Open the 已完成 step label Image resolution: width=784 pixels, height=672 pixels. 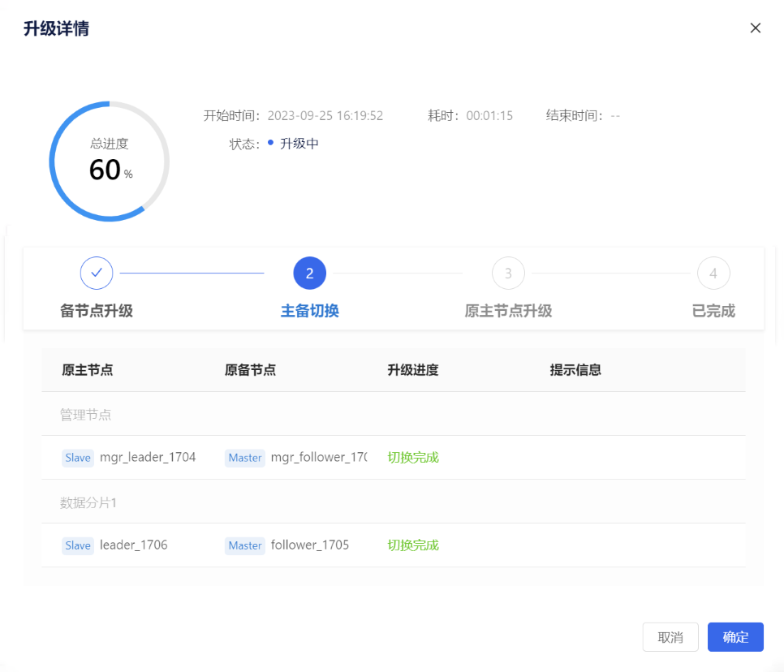pyautogui.click(x=713, y=311)
